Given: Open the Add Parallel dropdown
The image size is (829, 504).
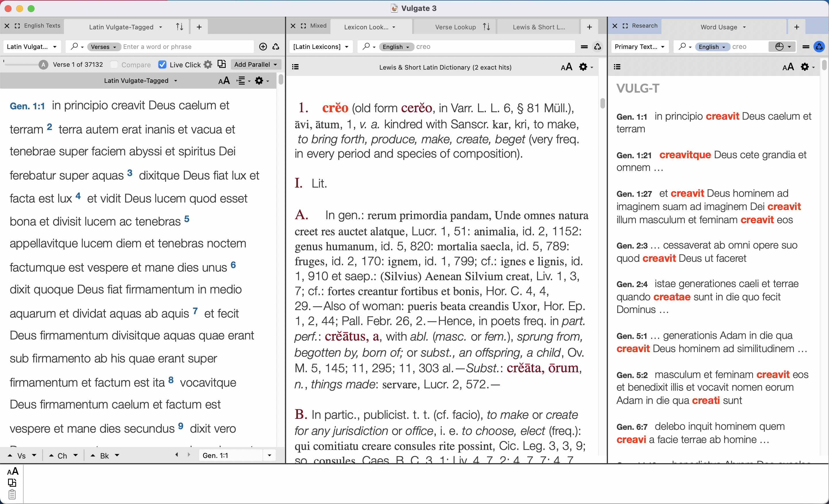Looking at the screenshot, I should coord(255,64).
